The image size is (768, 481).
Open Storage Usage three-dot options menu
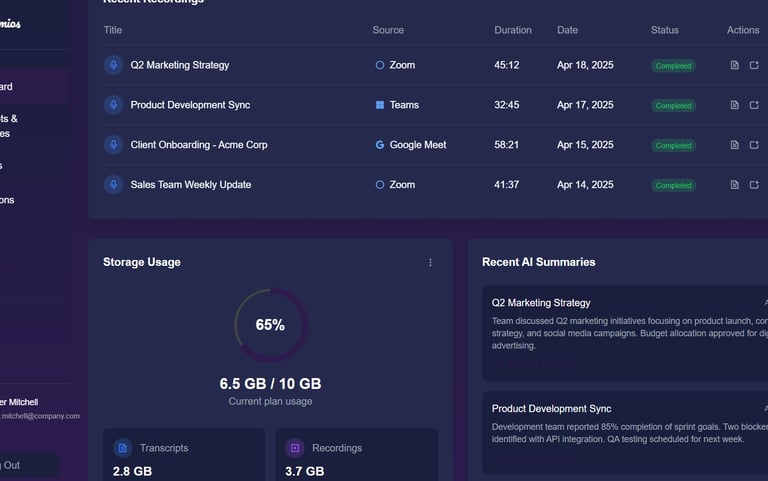(x=431, y=262)
